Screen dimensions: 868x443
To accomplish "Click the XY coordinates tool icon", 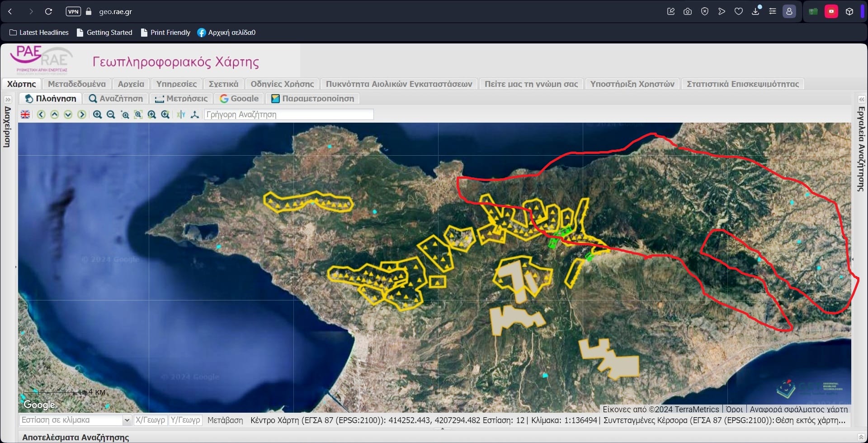I will pos(181,114).
